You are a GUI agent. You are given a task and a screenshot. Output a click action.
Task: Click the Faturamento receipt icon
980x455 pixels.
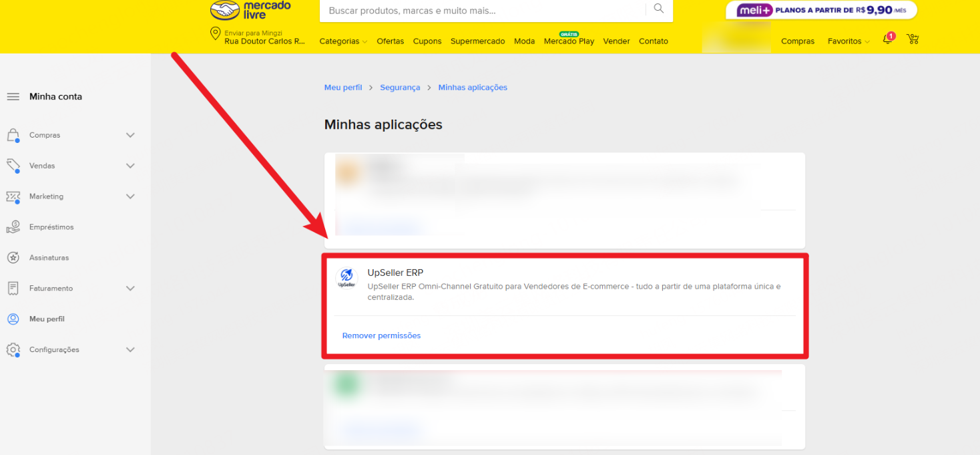13,288
